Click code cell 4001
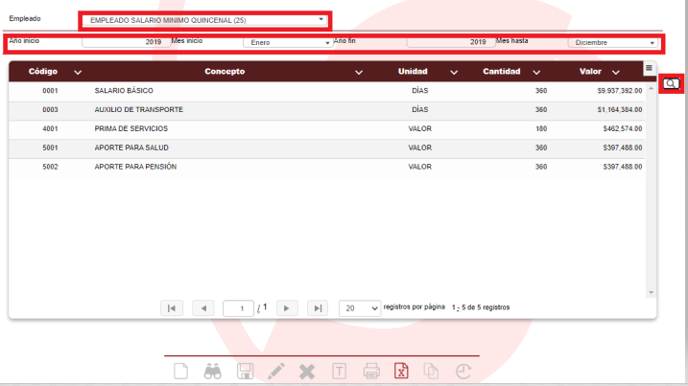This screenshot has height=386, width=688. tap(50, 129)
